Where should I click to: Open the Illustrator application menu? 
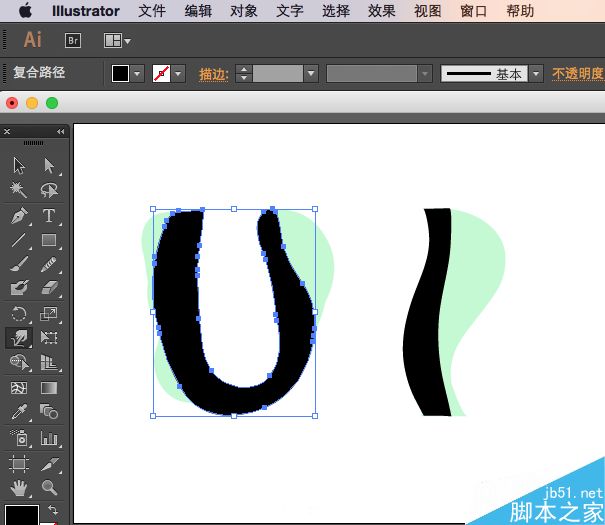coord(86,11)
